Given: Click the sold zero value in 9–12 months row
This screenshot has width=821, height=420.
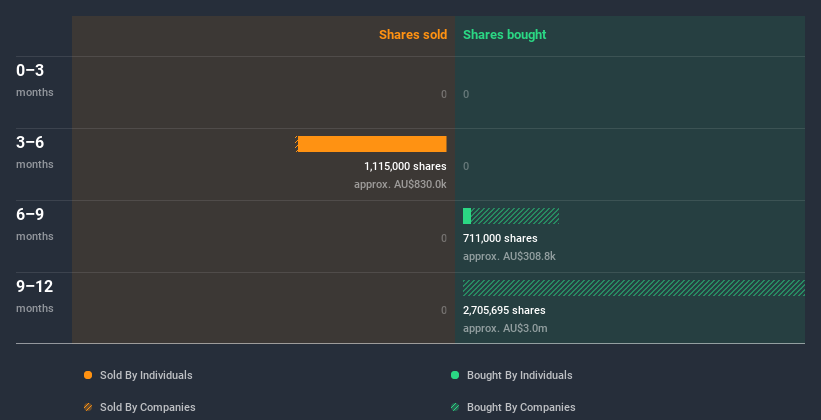Looking at the screenshot, I should pyautogui.click(x=444, y=311).
